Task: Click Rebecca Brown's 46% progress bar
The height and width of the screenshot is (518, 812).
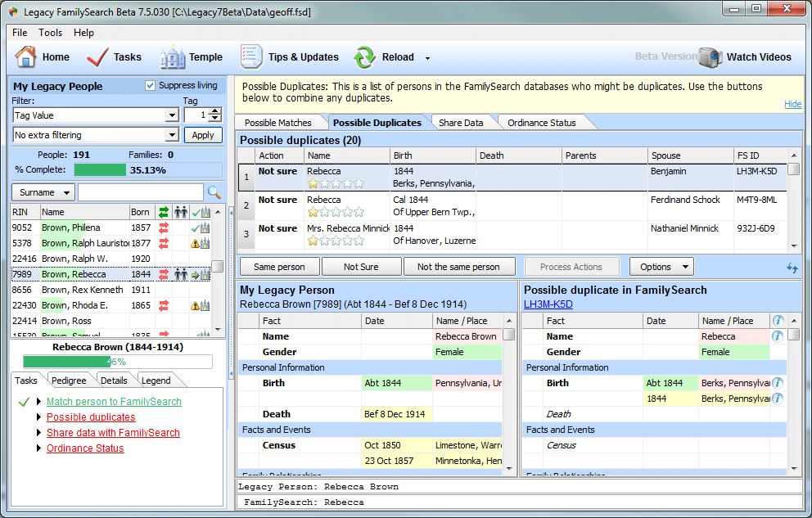Action: tap(118, 362)
